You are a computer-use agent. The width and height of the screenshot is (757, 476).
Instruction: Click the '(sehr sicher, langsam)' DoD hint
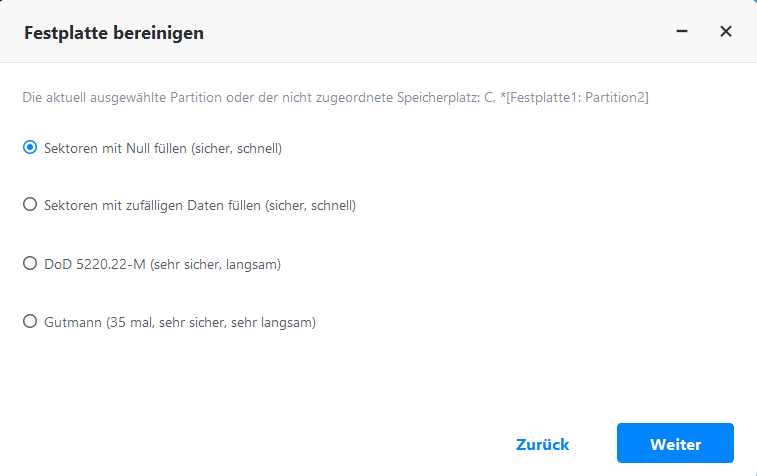215,264
